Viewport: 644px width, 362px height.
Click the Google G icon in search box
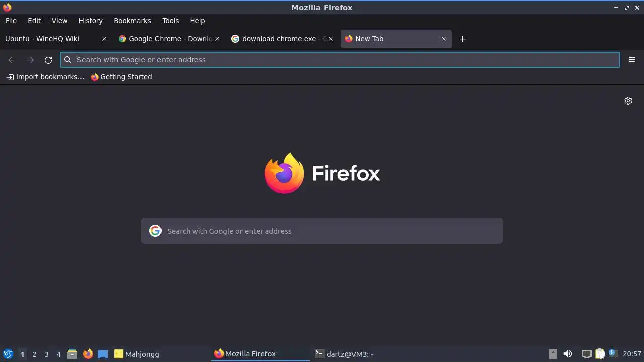pyautogui.click(x=155, y=231)
